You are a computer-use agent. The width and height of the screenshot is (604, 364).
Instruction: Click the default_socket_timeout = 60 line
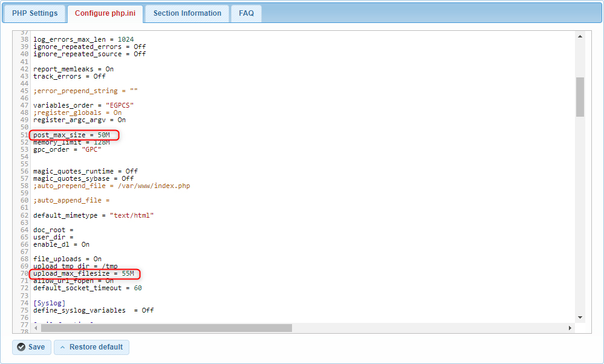(87, 288)
